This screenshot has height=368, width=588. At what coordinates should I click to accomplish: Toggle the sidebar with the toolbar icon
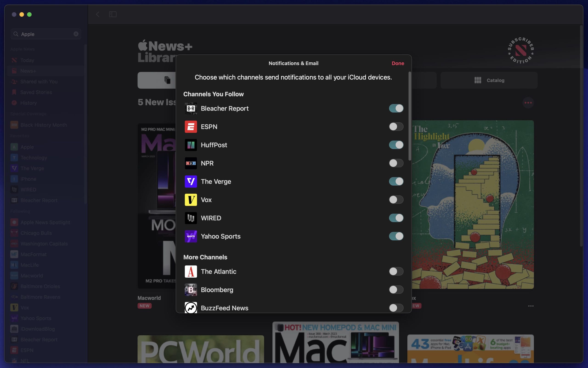point(113,14)
